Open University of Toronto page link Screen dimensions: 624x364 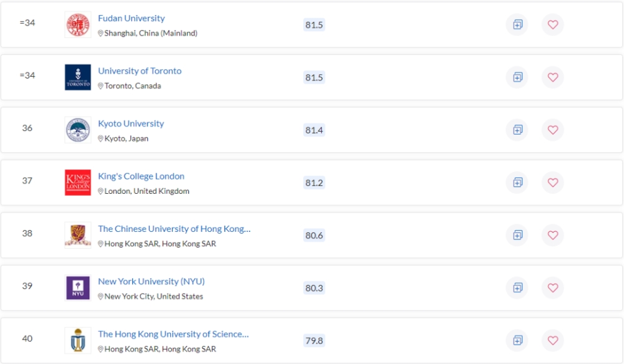pyautogui.click(x=140, y=70)
